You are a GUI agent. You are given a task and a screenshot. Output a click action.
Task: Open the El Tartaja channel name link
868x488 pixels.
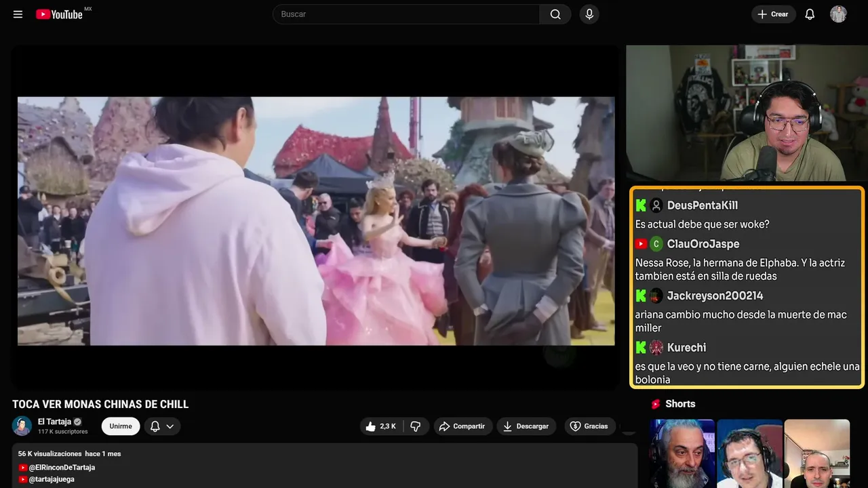[54, 422]
